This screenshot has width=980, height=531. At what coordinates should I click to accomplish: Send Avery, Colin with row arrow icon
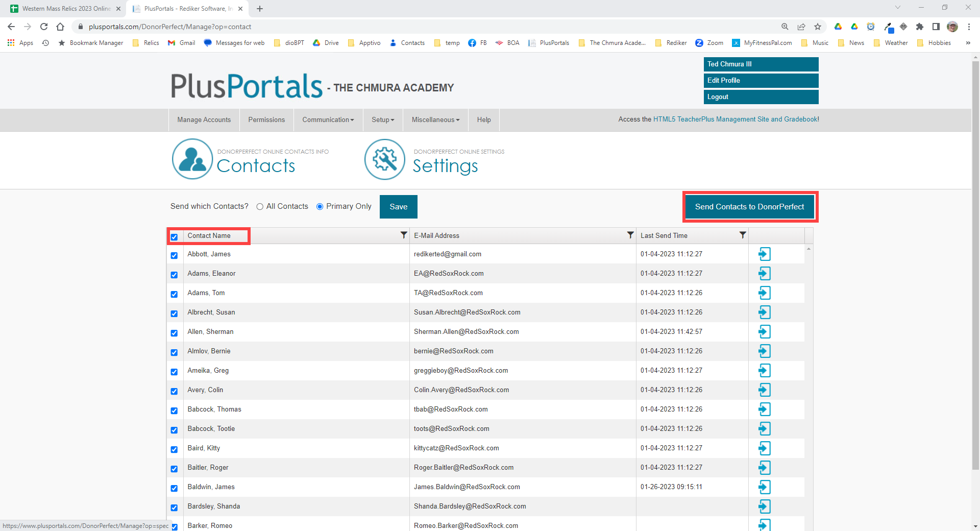tap(764, 390)
